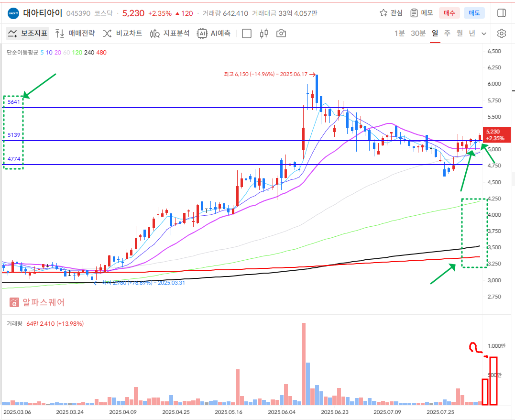Toggle the 5-day moving average
Image resolution: width=515 pixels, height=420 pixels.
coord(42,53)
